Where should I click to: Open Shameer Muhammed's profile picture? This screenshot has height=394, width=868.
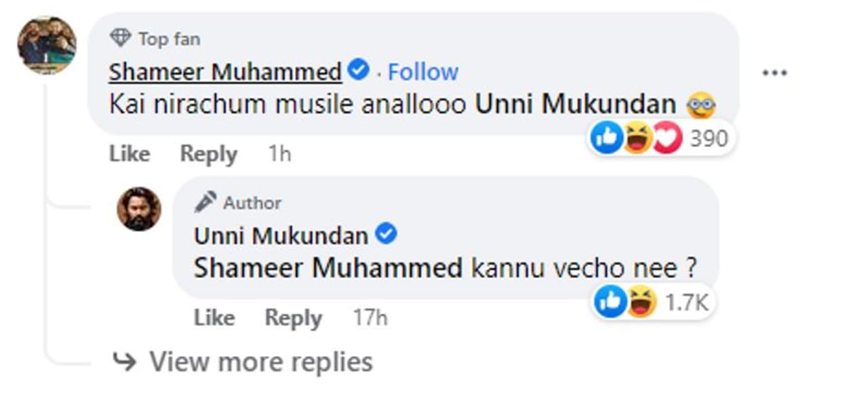(46, 45)
